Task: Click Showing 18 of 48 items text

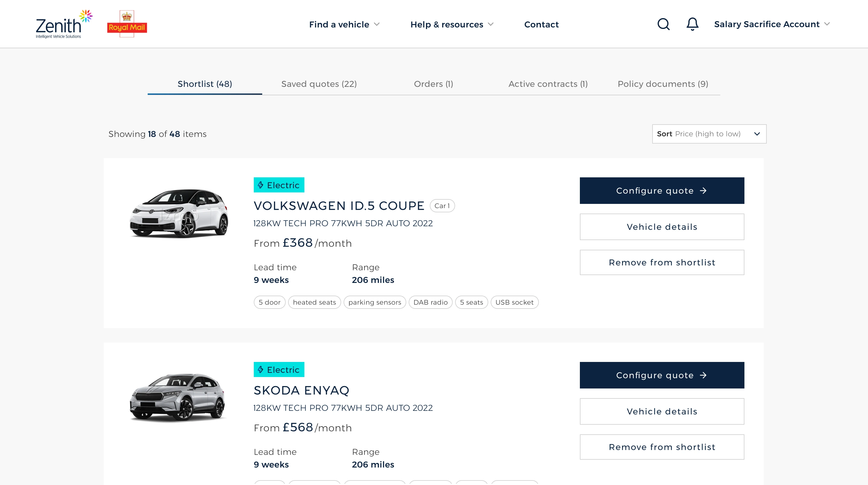Action: tap(157, 134)
